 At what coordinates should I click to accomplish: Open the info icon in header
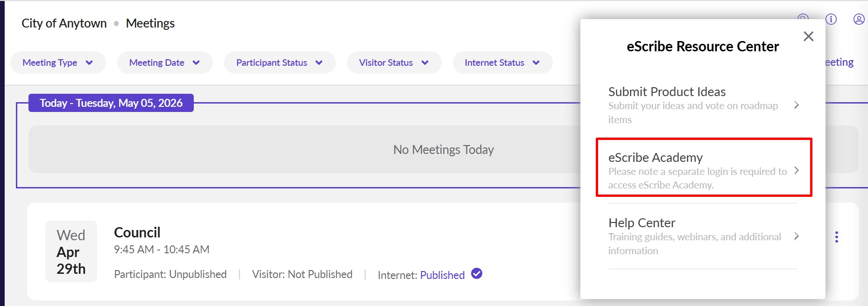click(831, 19)
